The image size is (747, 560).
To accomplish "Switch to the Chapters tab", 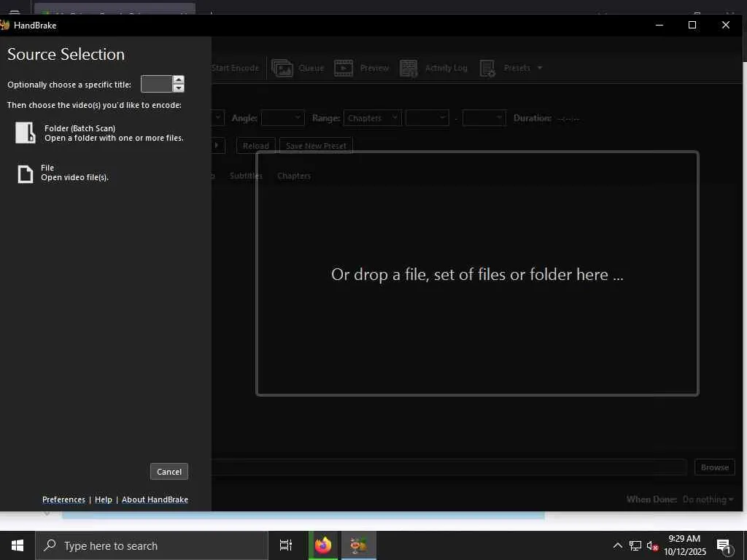I will tap(294, 176).
